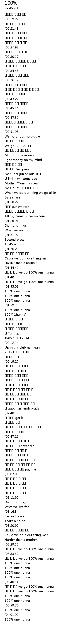Select the Jorhee 2014 lyric line
This screenshot has width=78, height=644.
(x=17, y=338)
